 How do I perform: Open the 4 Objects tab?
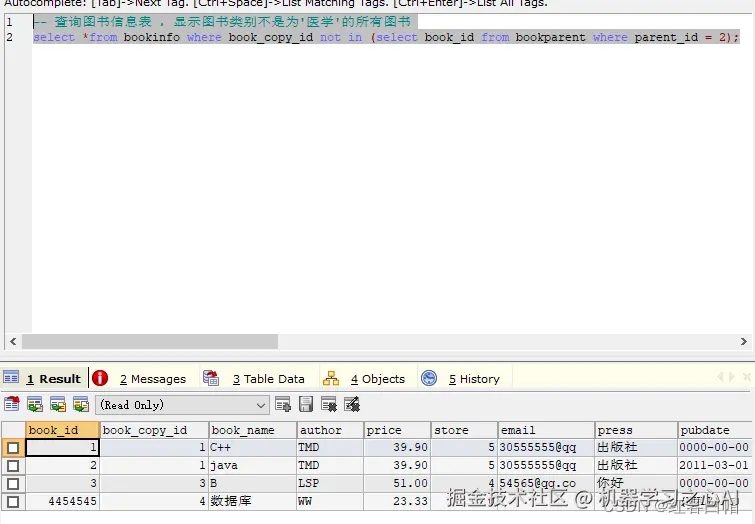[370, 379]
